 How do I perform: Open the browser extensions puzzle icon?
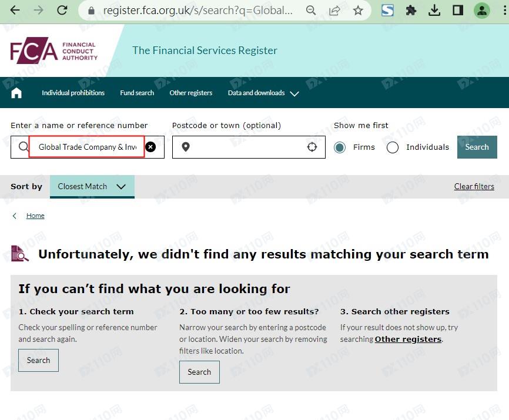click(411, 11)
